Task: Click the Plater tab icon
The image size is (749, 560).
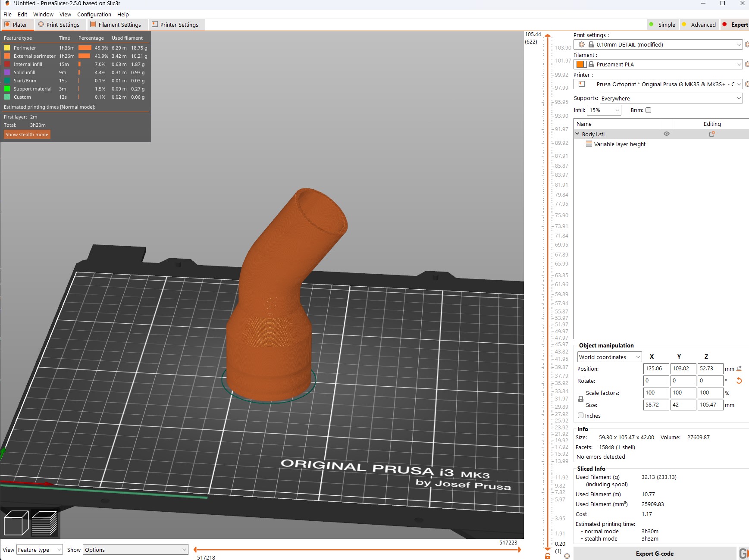Action: [7, 25]
